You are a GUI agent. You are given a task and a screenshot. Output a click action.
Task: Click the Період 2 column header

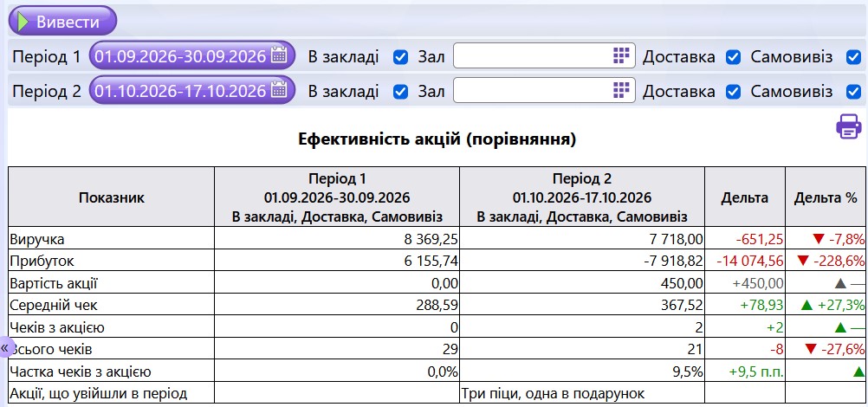(x=582, y=197)
